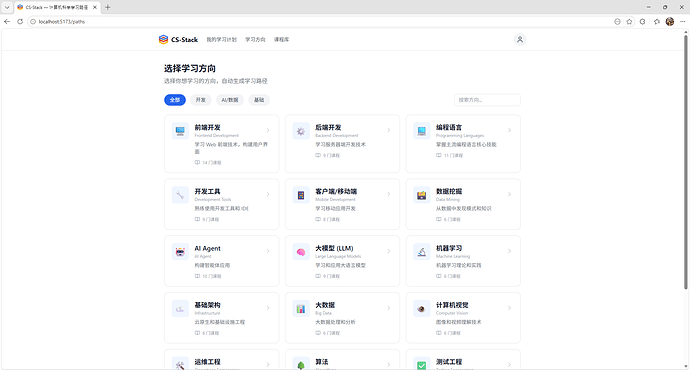
Task: Open the 计算机视觉 direction title
Action: pyautogui.click(x=452, y=305)
